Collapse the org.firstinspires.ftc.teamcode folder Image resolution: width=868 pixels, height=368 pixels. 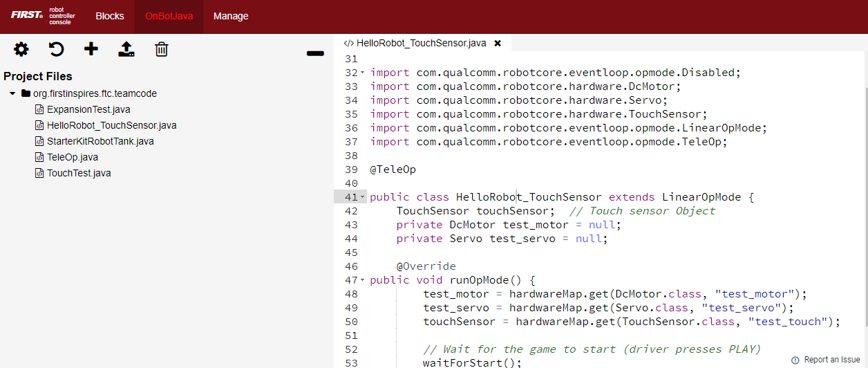[12, 93]
